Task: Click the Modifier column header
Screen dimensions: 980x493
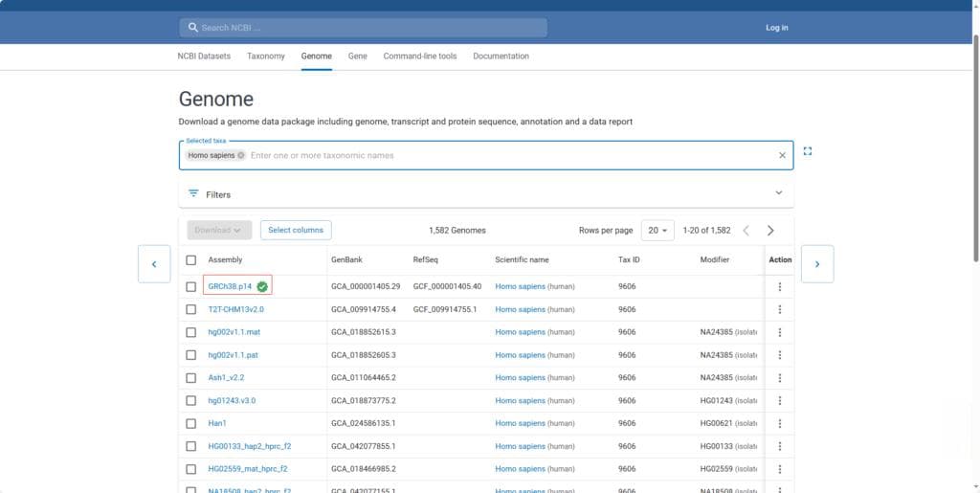Action: pos(714,260)
